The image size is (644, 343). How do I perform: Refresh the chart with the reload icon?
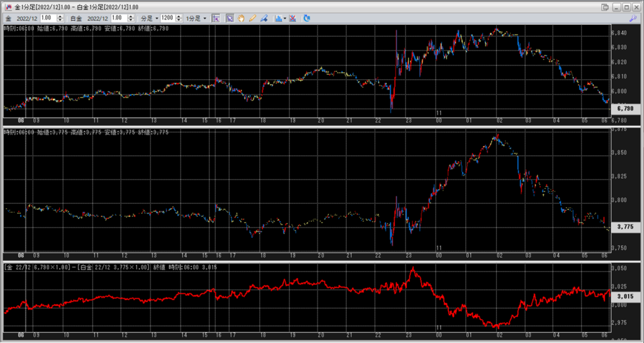coord(307,18)
